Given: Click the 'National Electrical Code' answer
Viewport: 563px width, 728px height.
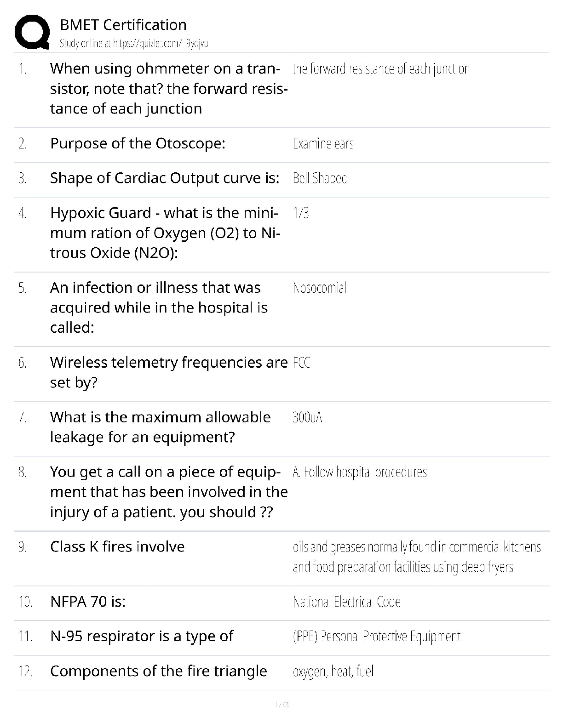Looking at the screenshot, I should [x=347, y=602].
